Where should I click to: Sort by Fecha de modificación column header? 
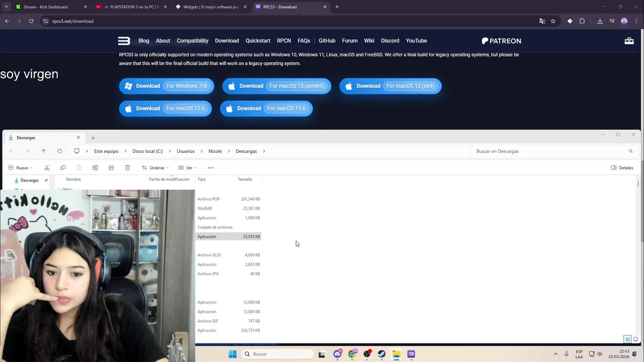[x=169, y=179]
